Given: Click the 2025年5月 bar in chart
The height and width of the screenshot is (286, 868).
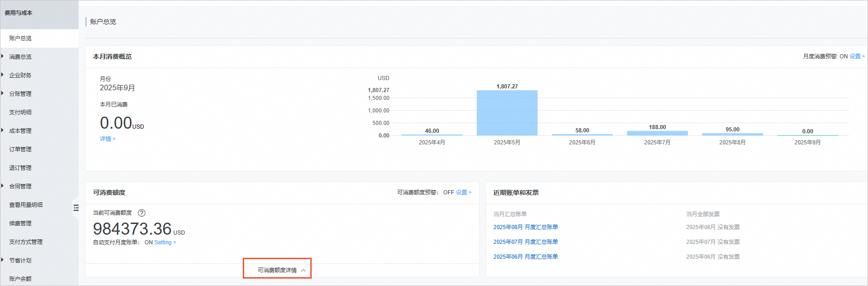Looking at the screenshot, I should pyautogui.click(x=507, y=113).
